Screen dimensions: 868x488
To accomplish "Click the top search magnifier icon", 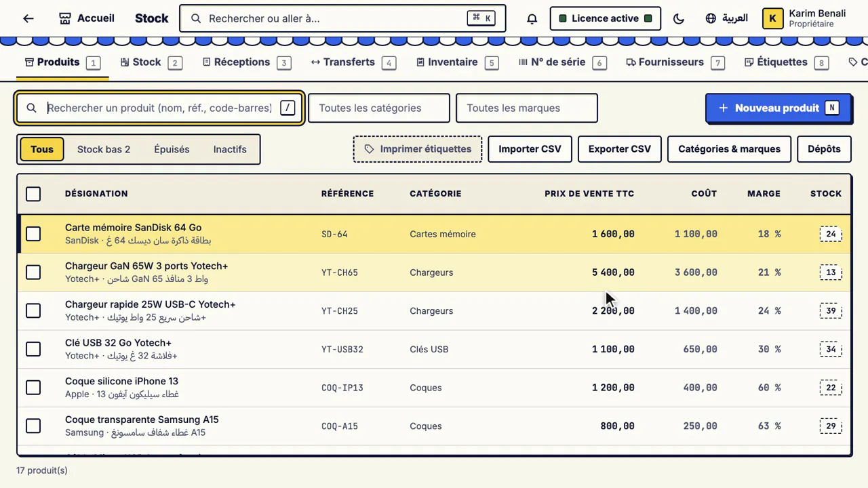I will [x=196, y=18].
